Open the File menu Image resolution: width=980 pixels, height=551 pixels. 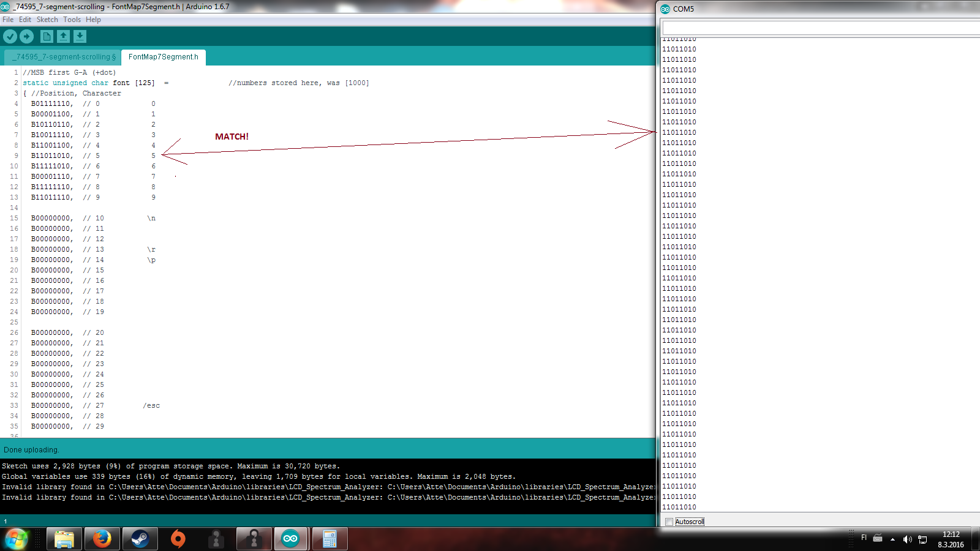pos(8,20)
